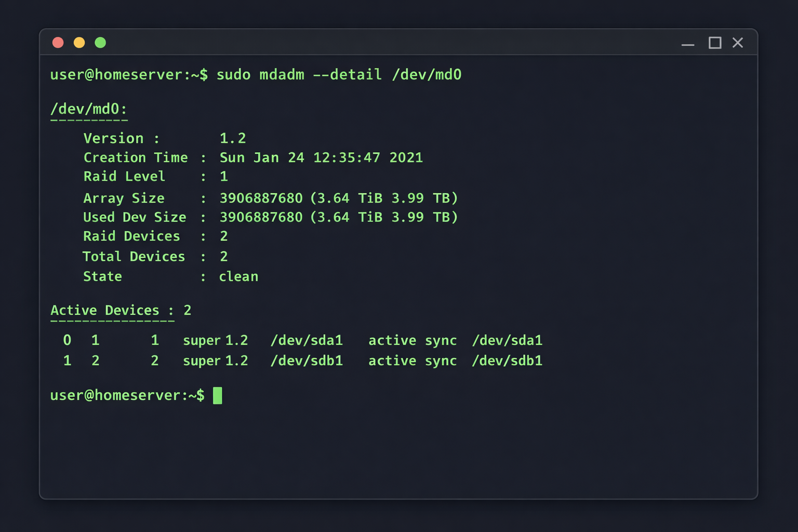Click the yellow traffic light window control
This screenshot has width=798, height=532.
tap(79, 43)
